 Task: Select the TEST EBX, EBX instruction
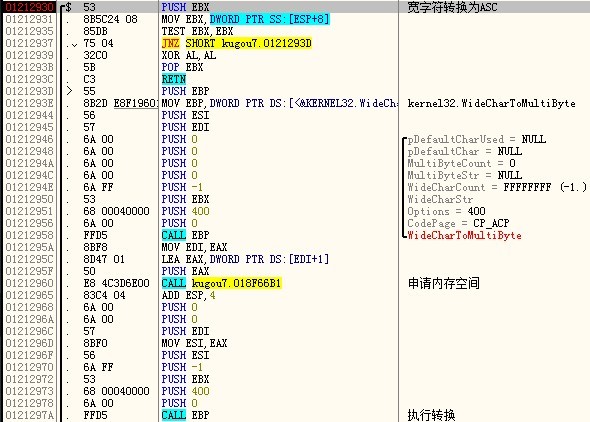pos(198,31)
